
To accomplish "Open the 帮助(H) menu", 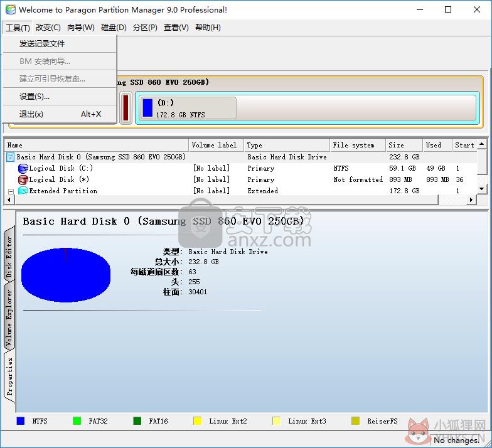I will coord(208,28).
